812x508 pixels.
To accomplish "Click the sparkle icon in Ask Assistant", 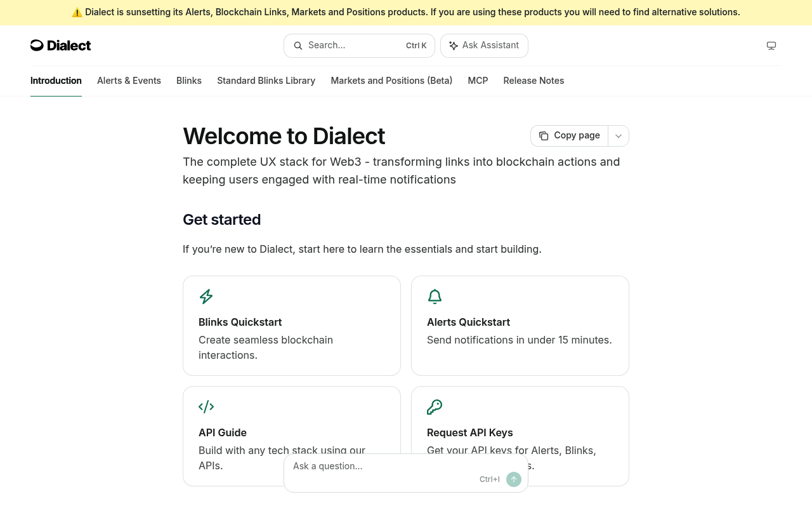I will pos(454,46).
